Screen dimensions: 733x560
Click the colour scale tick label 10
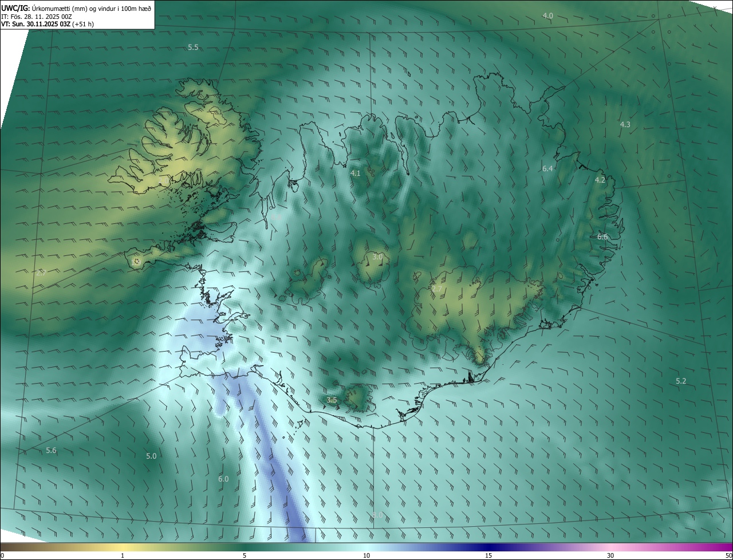366,555
